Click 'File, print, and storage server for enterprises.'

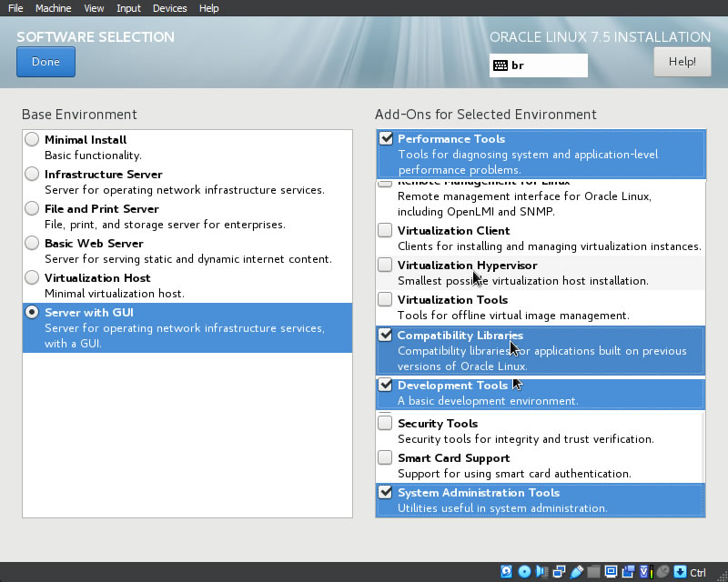(166, 225)
